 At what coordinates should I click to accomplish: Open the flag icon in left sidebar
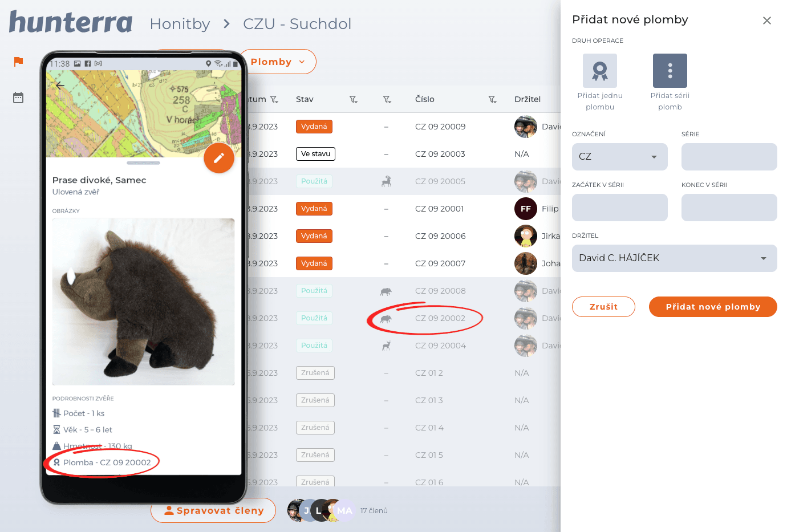coord(18,62)
